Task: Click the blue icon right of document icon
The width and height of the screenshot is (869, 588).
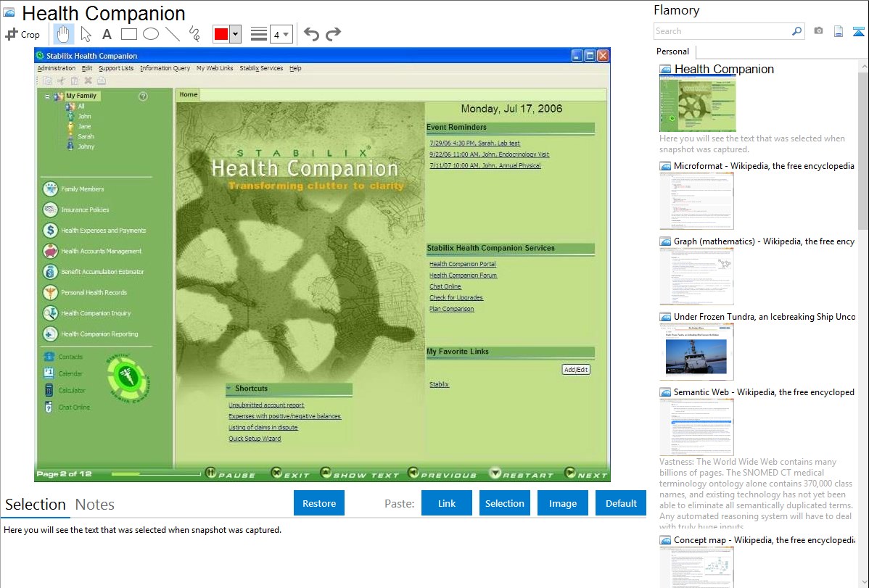Action: click(858, 31)
